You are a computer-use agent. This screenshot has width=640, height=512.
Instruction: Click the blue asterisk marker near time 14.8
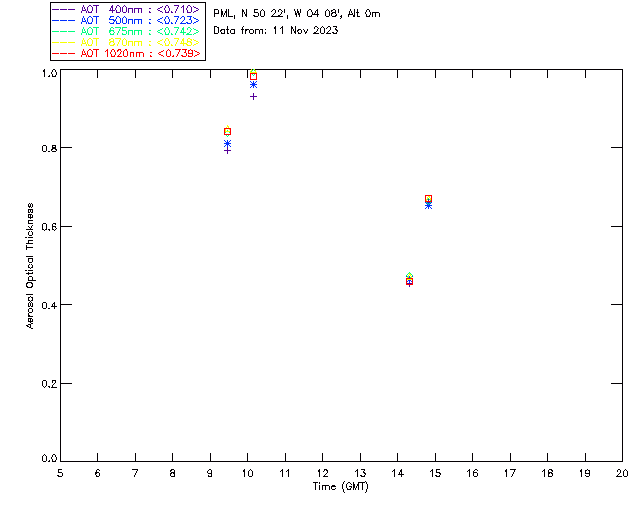(x=428, y=205)
